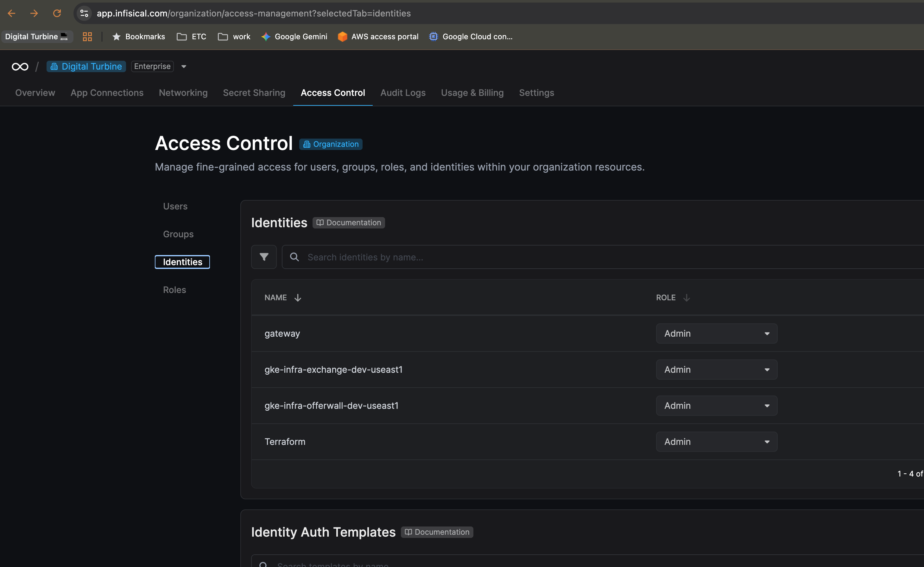Go back with browser back arrow
Screen dimensions: 924x567
[x=12, y=14]
